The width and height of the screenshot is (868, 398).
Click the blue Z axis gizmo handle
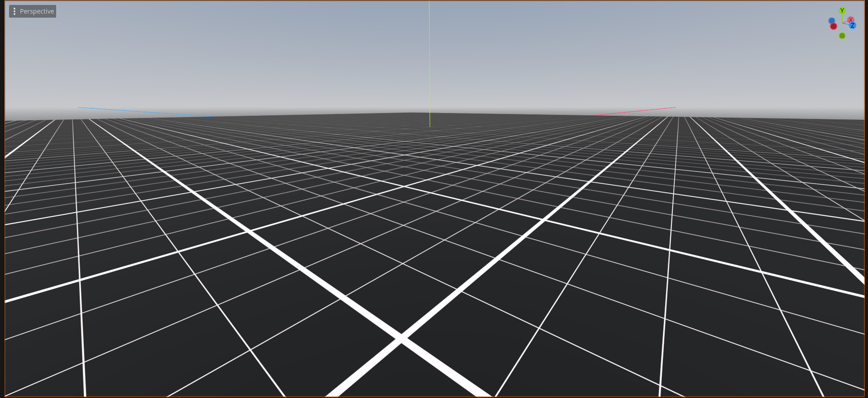(x=853, y=25)
